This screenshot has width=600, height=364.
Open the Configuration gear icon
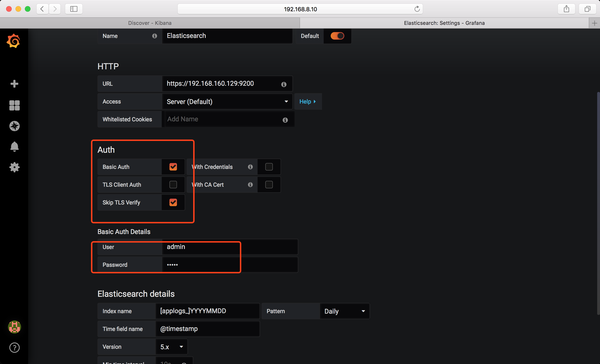click(14, 167)
